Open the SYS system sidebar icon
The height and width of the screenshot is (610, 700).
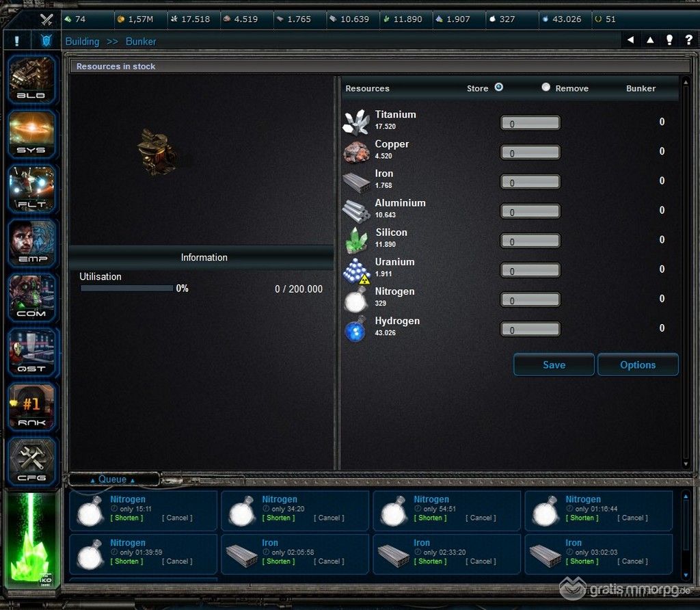point(31,134)
